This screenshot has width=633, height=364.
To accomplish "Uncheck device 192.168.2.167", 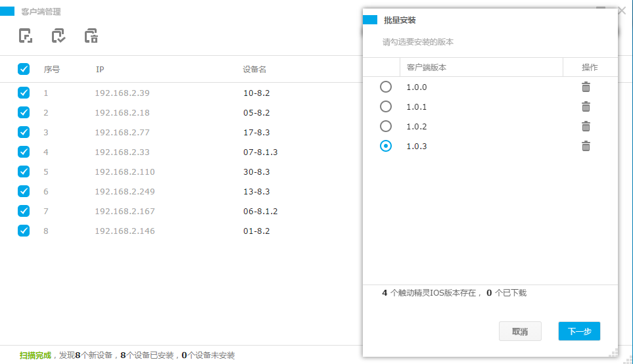I will point(24,211).
